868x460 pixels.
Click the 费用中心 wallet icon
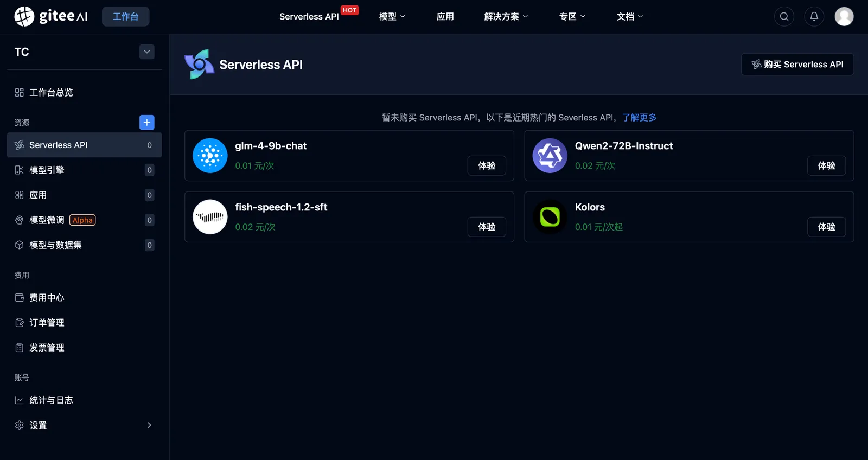tap(20, 298)
